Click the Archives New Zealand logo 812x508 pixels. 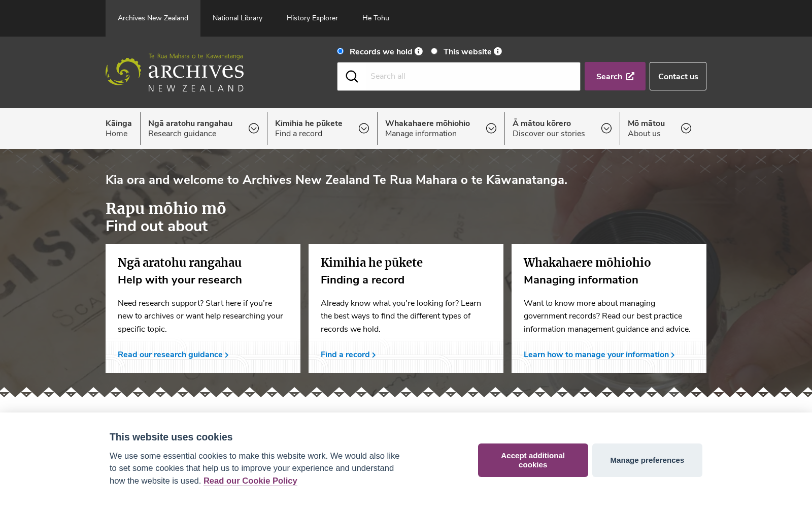click(175, 73)
